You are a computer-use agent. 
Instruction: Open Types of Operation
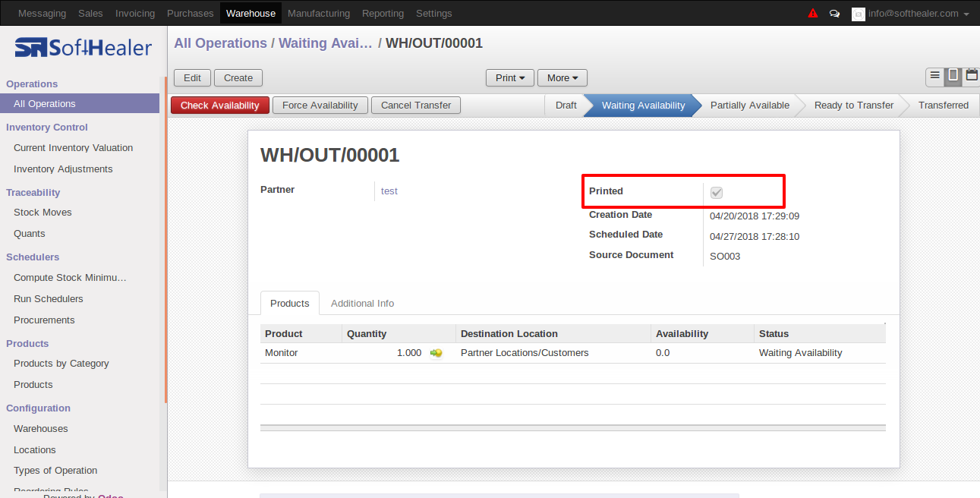point(55,471)
